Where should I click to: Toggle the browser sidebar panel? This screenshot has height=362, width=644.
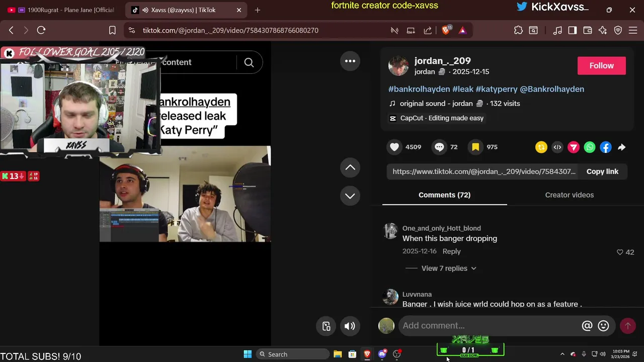(573, 31)
